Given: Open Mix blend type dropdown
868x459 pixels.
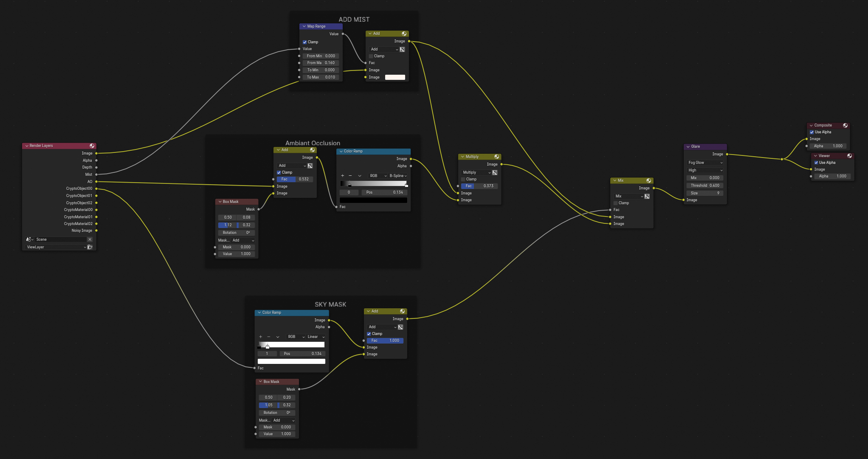Looking at the screenshot, I should 628,196.
